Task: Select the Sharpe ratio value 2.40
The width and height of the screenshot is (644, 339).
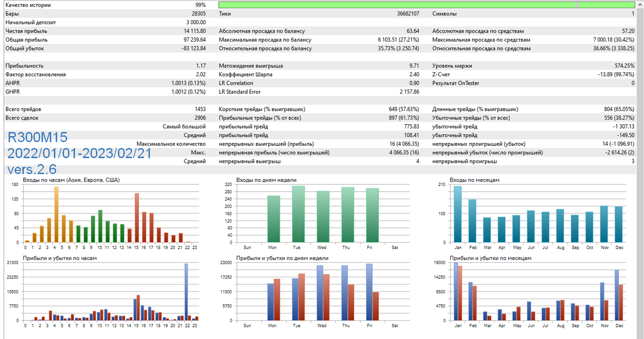Action: click(414, 74)
